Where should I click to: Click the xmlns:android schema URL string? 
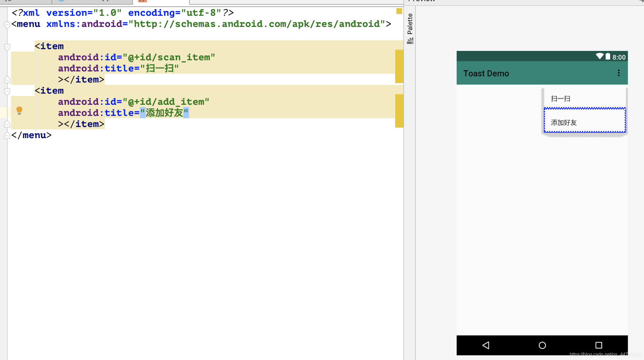click(x=257, y=24)
